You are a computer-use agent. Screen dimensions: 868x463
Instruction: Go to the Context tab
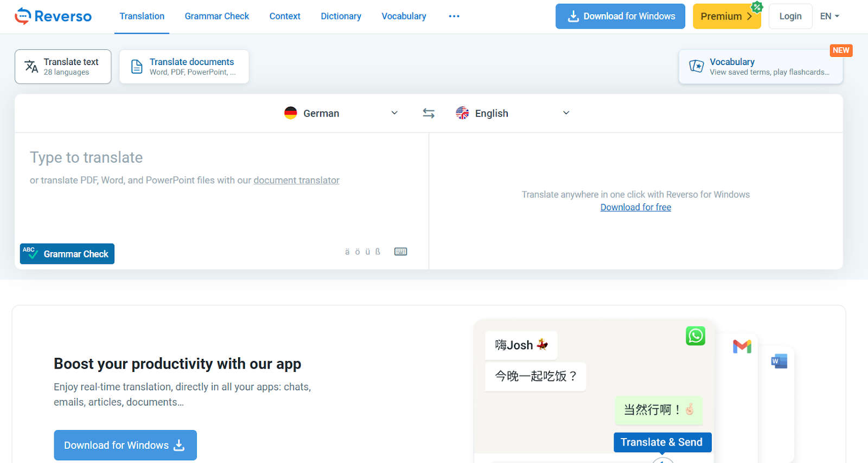click(285, 16)
